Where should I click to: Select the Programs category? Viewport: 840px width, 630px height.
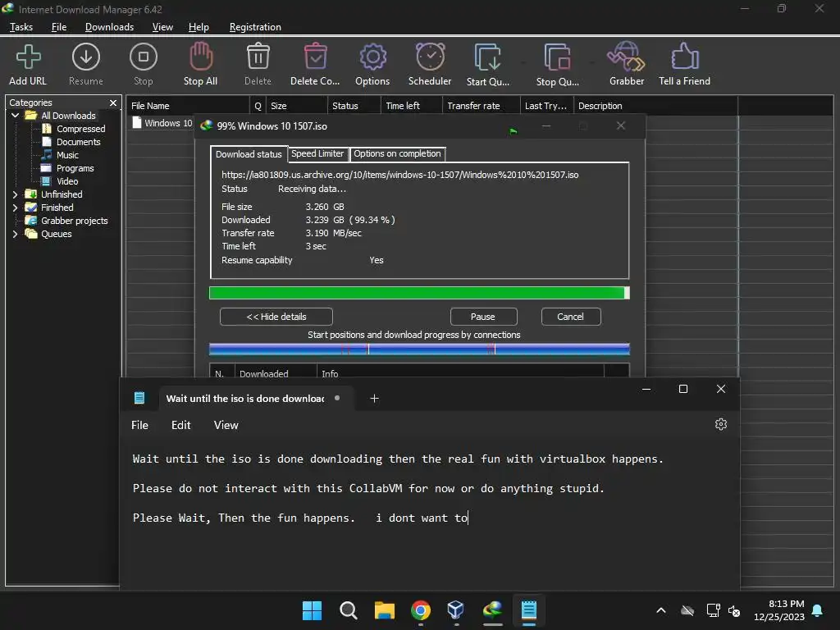[x=75, y=168]
